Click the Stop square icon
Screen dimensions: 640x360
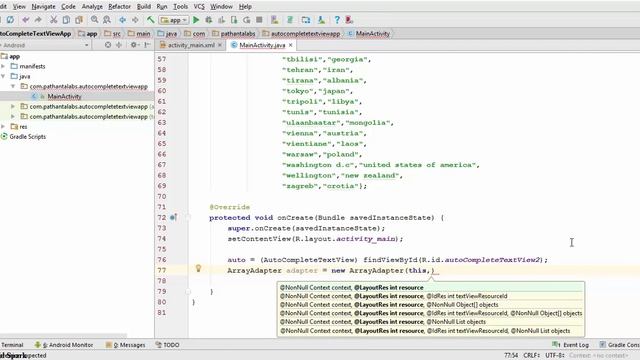[259, 20]
